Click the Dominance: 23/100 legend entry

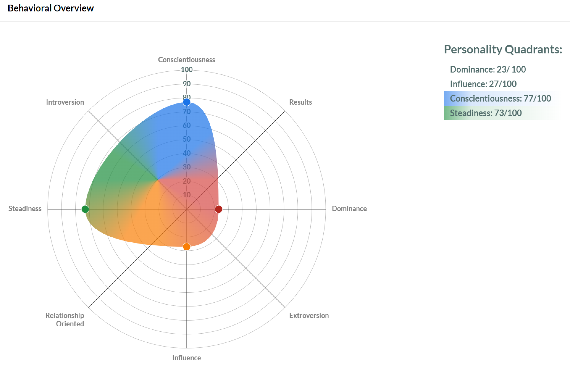coord(488,69)
